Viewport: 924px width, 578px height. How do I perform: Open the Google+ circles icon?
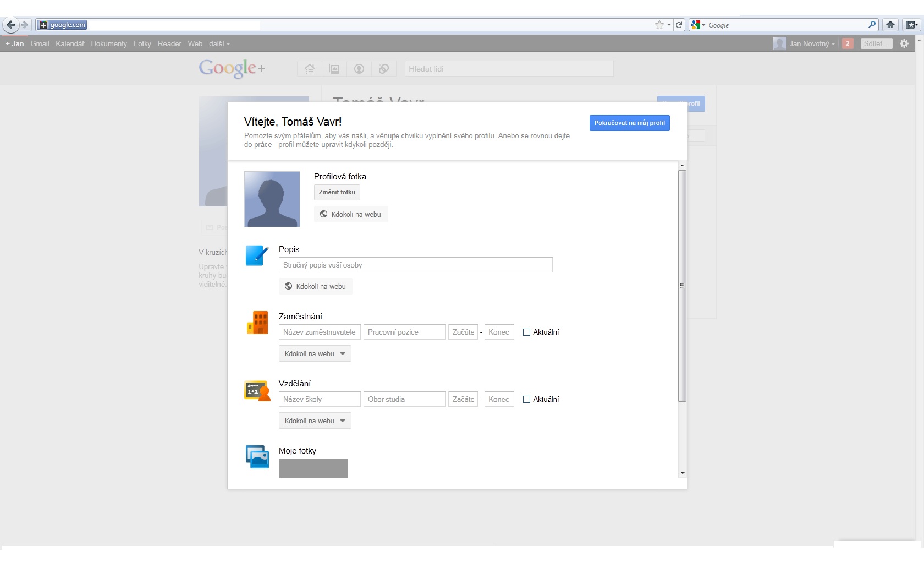pos(384,69)
